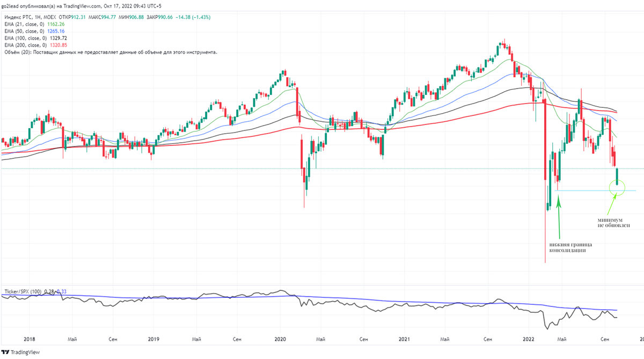Select the green circle highlighting recent candles
Image resolution: width=644 pixels, height=359 pixels.
pos(617,187)
